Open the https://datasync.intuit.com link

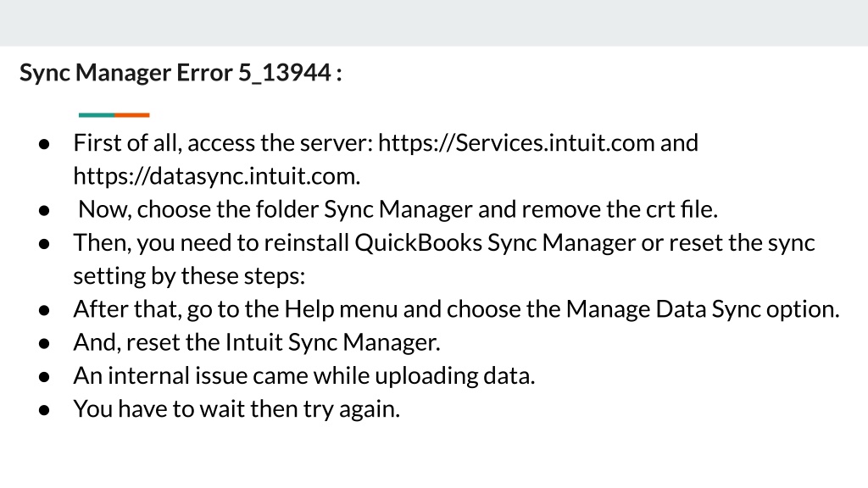(x=216, y=176)
